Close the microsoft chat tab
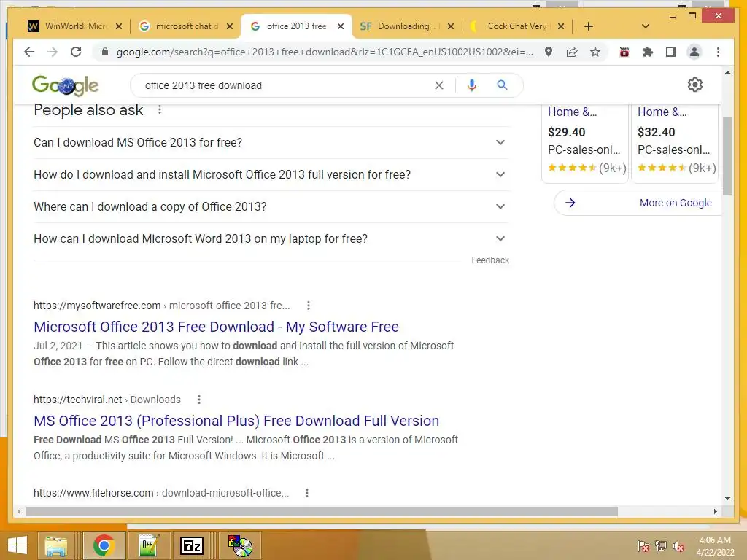The width and height of the screenshot is (747, 560). pyautogui.click(x=230, y=26)
